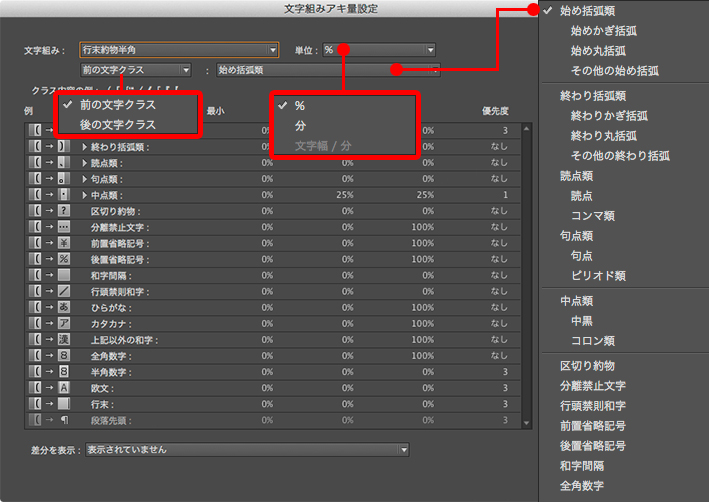Select 読点類 in the class menu
Image resolution: width=709 pixels, height=502 pixels.
coord(577,176)
